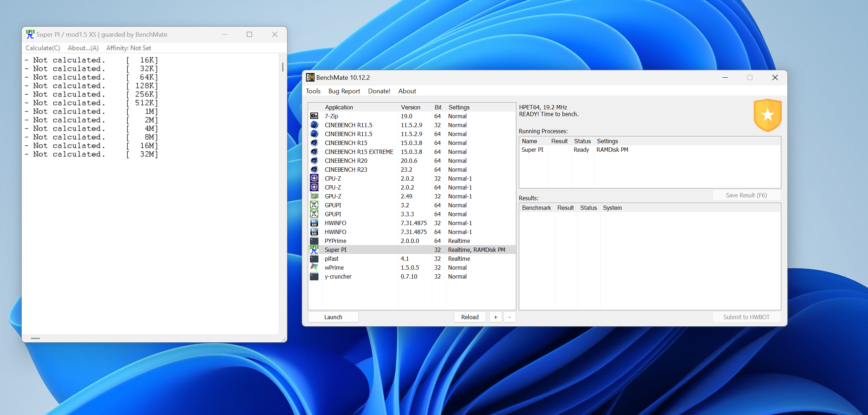Viewport: 868px width, 415px height.
Task: Click the Super PI vertical scrollbar thumb
Action: point(282,67)
